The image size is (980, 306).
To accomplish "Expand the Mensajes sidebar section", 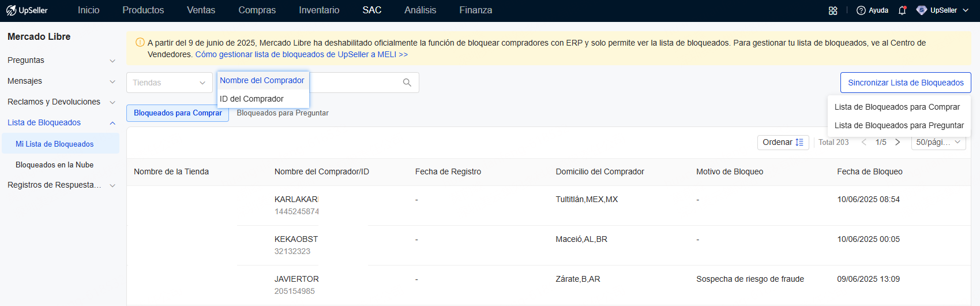I will (112, 81).
